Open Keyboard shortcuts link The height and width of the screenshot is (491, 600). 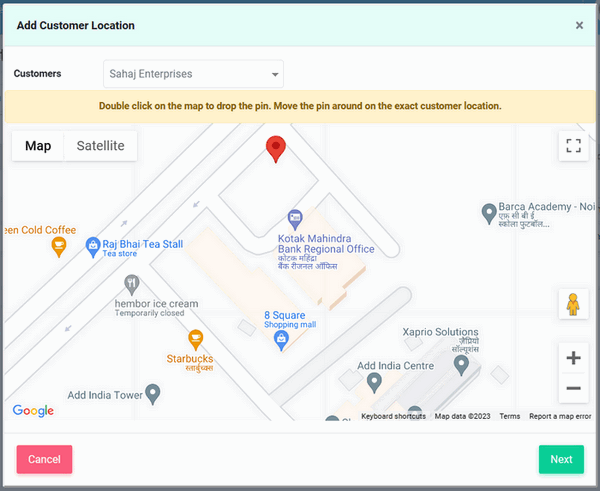[393, 416]
